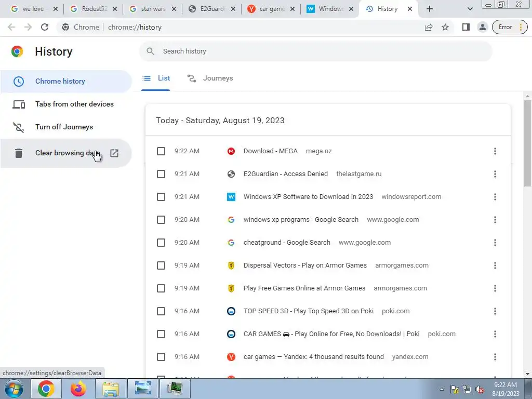Image resolution: width=532 pixels, height=399 pixels.
Task: Click the muted volume tray icon
Action: (480, 390)
